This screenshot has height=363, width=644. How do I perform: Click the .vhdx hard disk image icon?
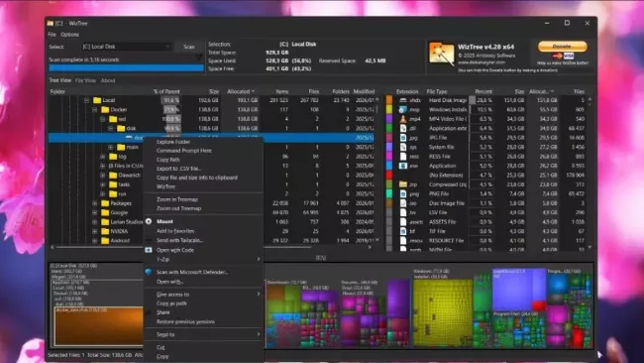point(403,100)
